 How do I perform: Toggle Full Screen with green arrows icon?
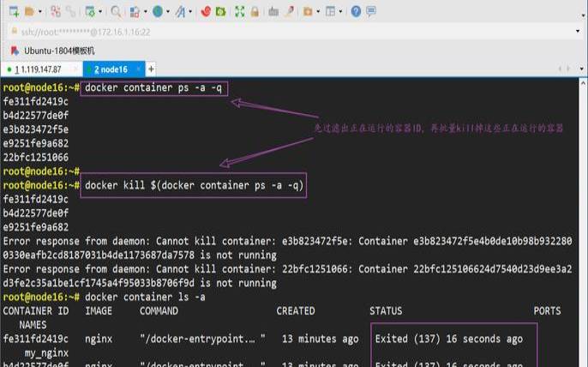click(240, 12)
